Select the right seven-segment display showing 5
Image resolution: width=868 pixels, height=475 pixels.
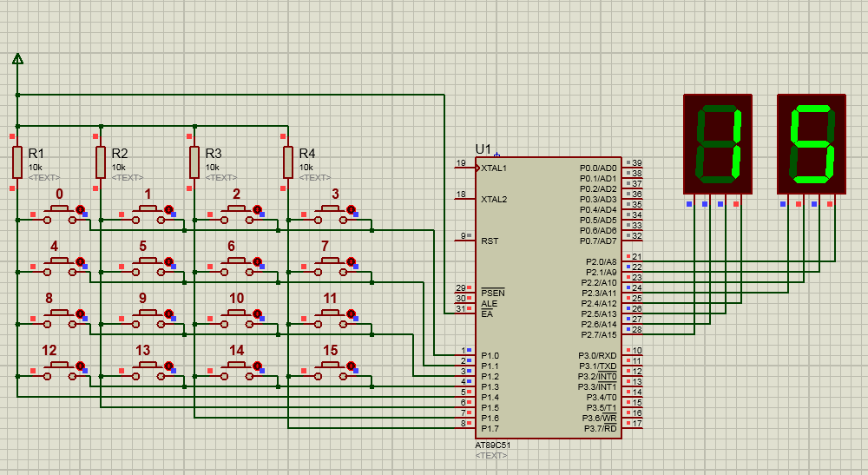[x=812, y=144]
